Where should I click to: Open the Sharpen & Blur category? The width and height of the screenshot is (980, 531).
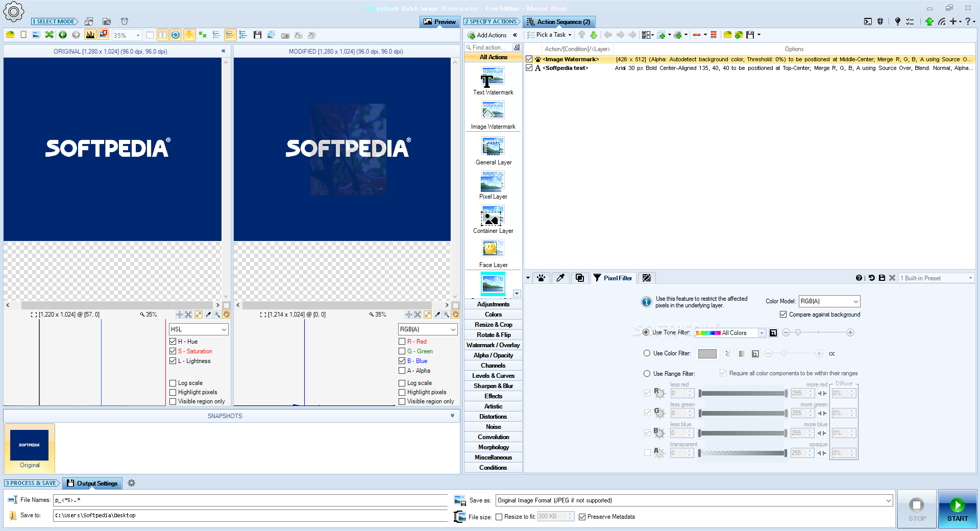(x=493, y=386)
